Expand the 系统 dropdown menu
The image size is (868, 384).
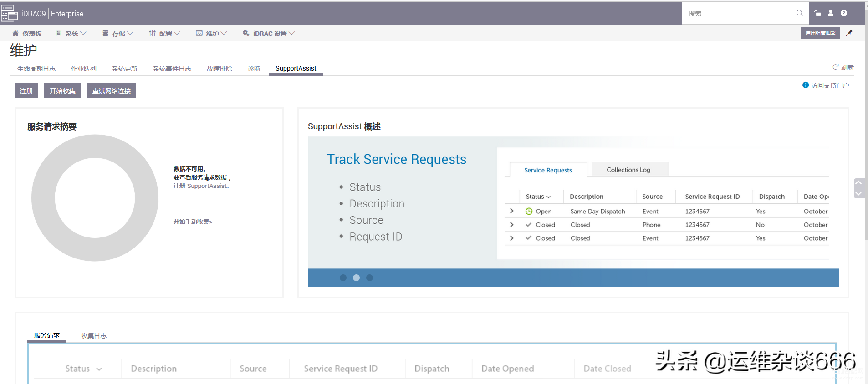click(83, 33)
